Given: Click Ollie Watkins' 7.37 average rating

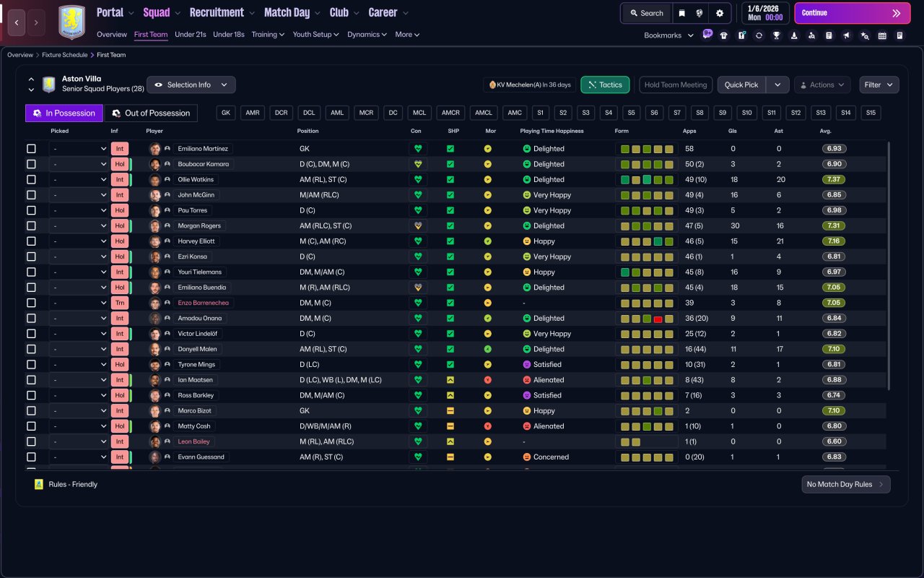Looking at the screenshot, I should pyautogui.click(x=834, y=180).
